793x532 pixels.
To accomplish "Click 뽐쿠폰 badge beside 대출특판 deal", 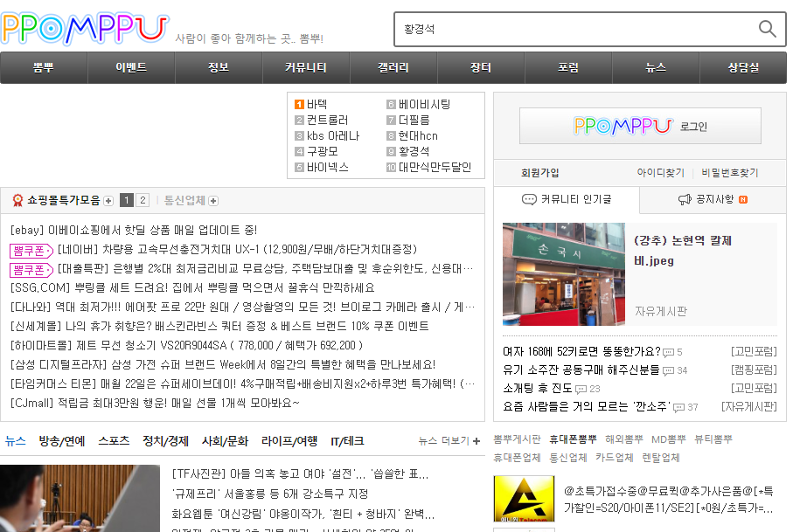I will (31, 270).
